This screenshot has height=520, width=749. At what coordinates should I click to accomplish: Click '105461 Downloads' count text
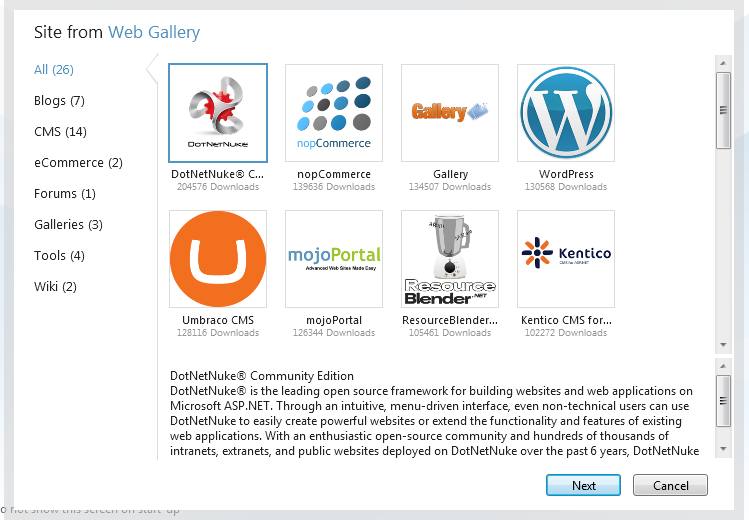pyautogui.click(x=450, y=333)
